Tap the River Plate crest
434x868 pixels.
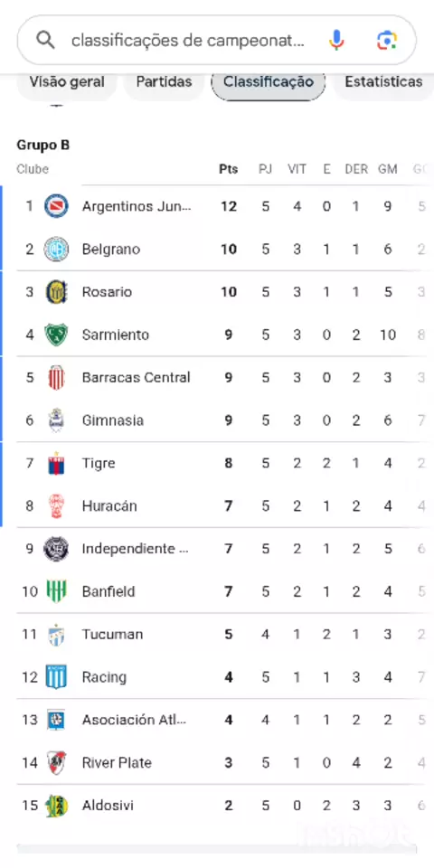tap(56, 763)
